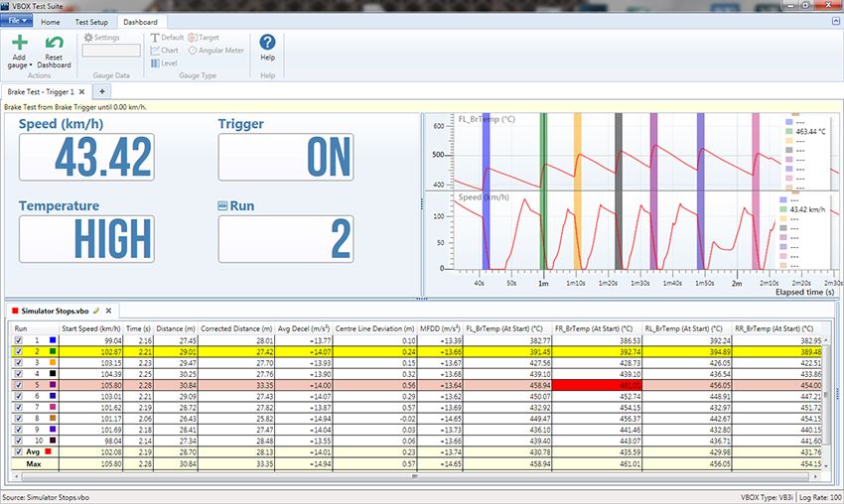Toggle the checkbox for run 1
The width and height of the screenshot is (844, 504).
[19, 340]
